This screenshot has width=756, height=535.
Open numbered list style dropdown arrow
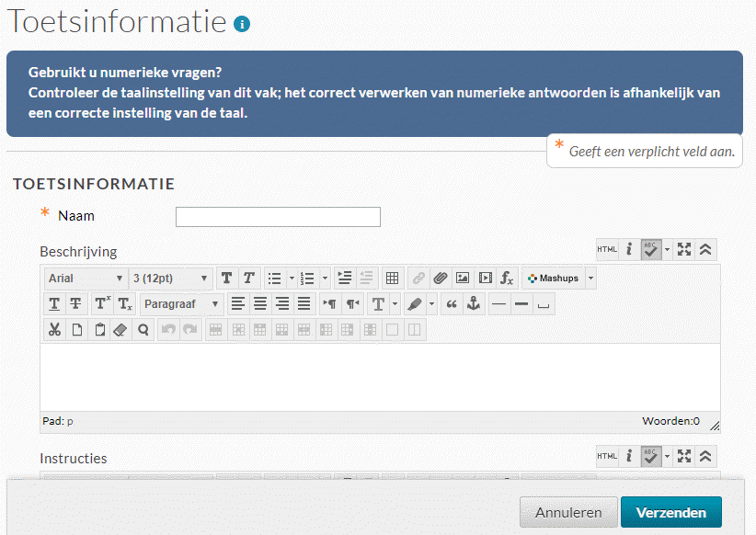[325, 279]
